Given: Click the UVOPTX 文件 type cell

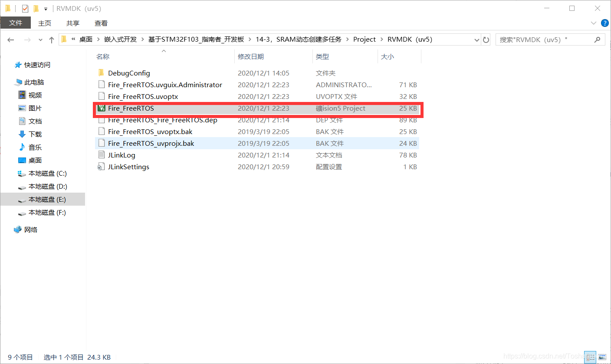Looking at the screenshot, I should click(336, 96).
